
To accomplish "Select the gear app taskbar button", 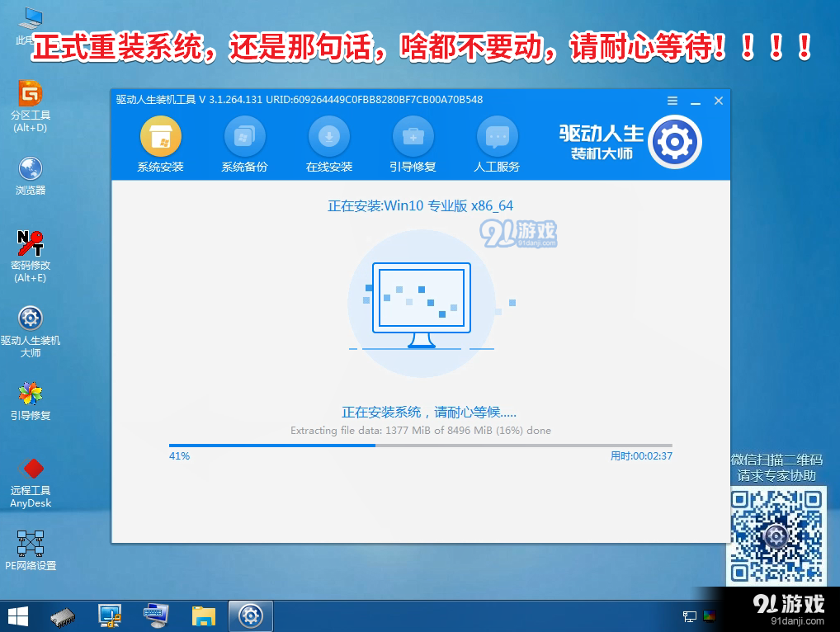I will click(x=251, y=616).
